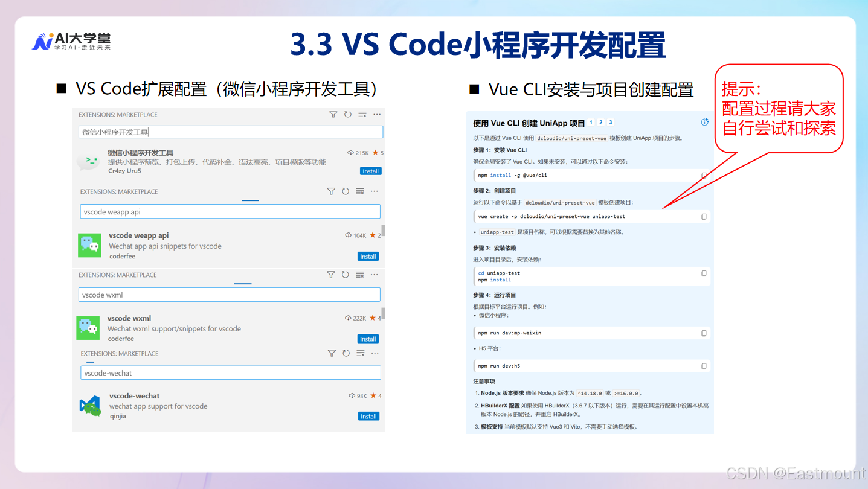
Task: Click refresh icon above vscode wxml search
Action: (x=346, y=275)
